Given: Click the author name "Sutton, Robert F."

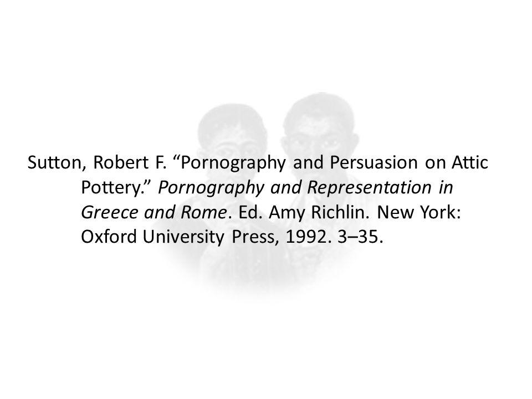Looking at the screenshot, I should point(98,162).
